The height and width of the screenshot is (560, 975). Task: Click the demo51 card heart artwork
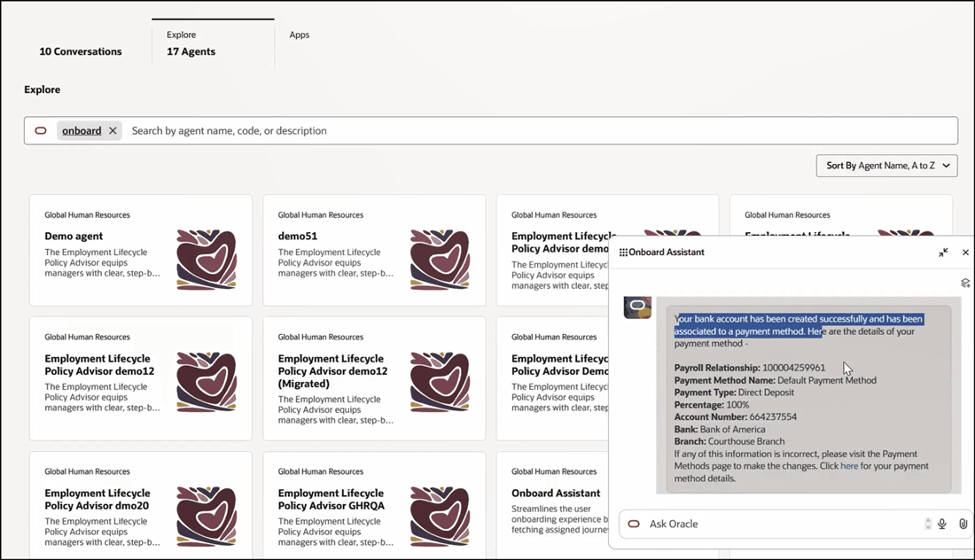coord(440,260)
